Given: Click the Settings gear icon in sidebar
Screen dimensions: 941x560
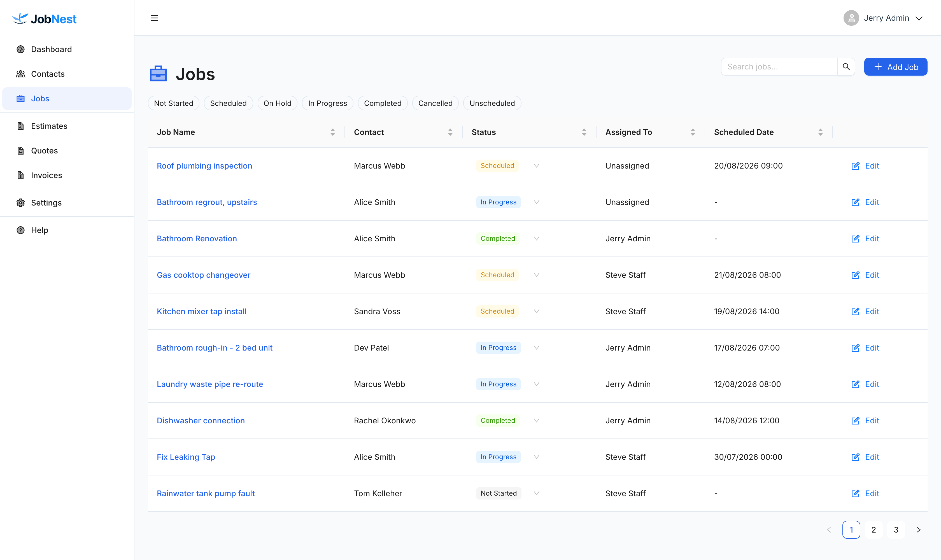Looking at the screenshot, I should click(21, 203).
